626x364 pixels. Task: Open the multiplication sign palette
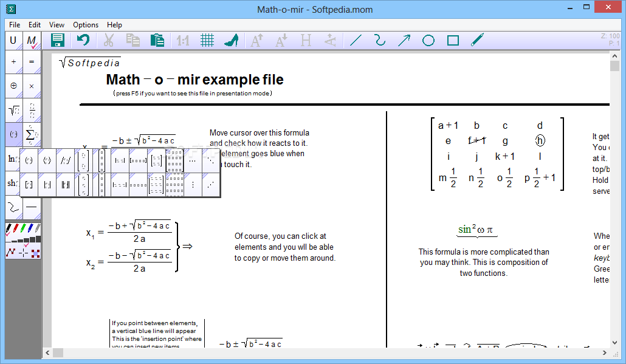point(32,86)
